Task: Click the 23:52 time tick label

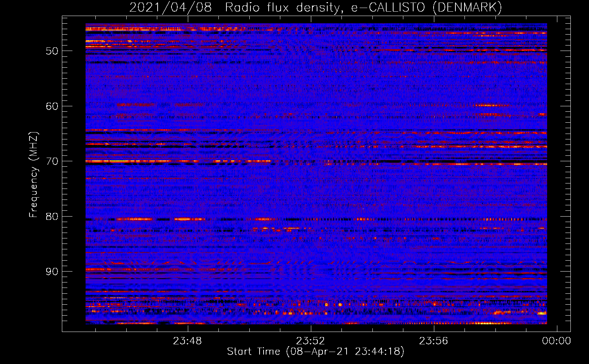Action: (x=311, y=341)
